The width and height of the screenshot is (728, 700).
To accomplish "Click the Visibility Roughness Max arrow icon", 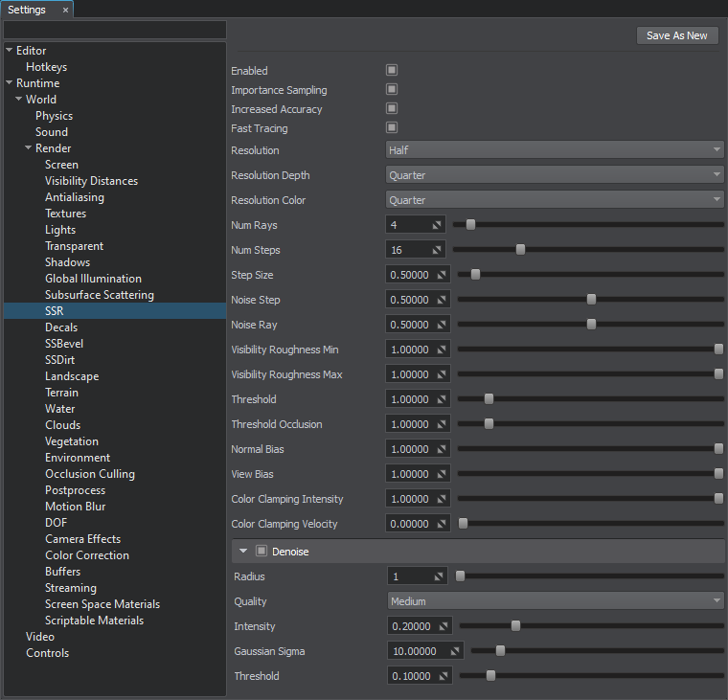I will click(x=442, y=374).
